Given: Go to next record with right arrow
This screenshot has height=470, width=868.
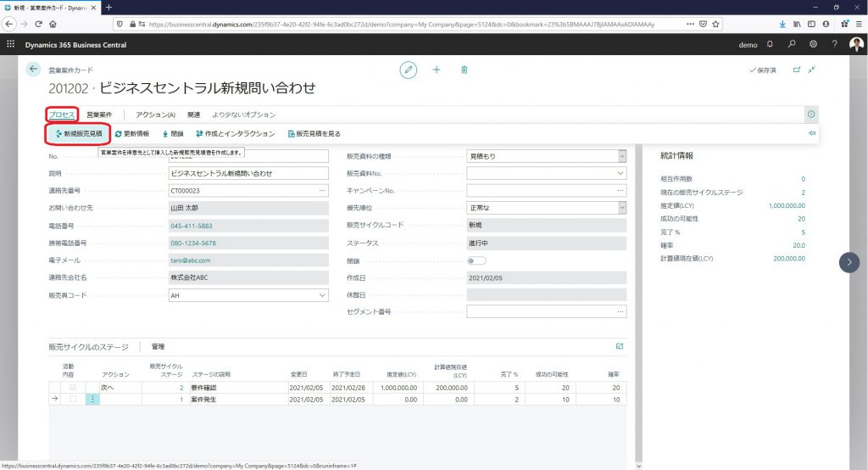Looking at the screenshot, I should tap(849, 262).
